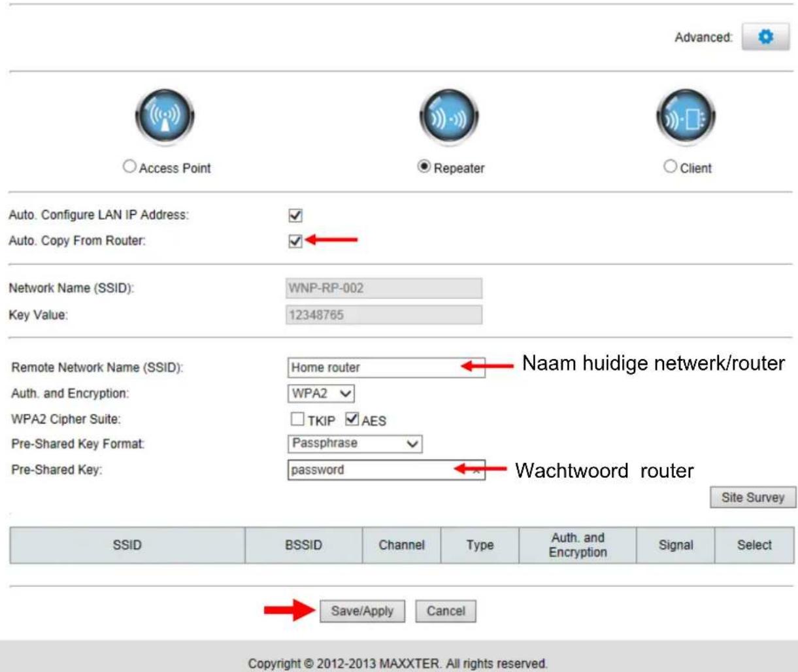Enable the TKIP cipher checkbox

(297, 418)
